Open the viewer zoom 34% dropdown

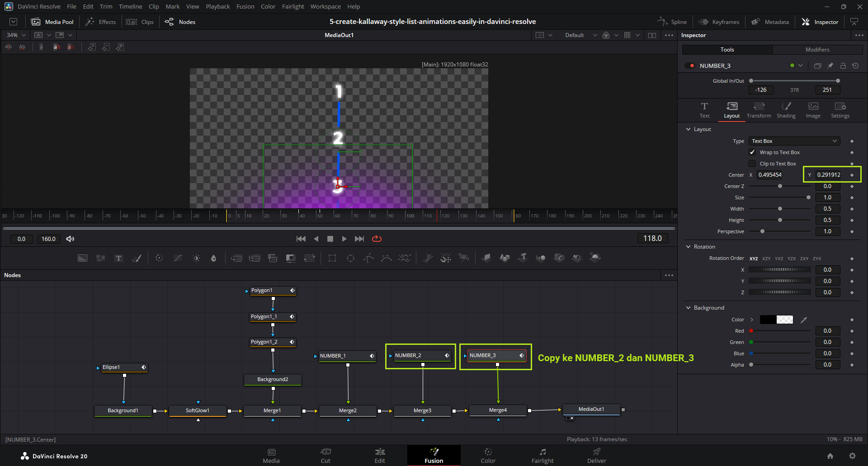pyautogui.click(x=17, y=35)
